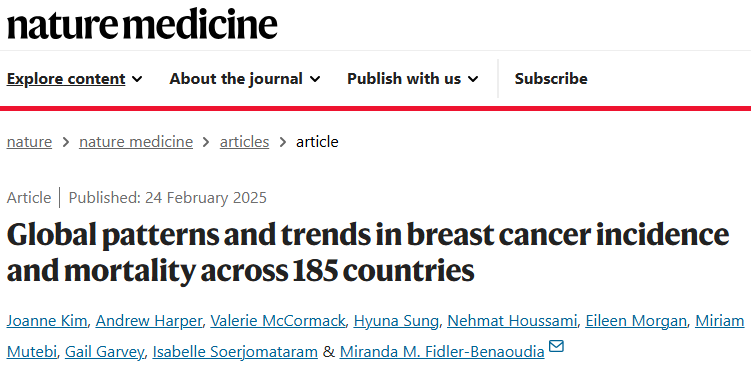Screen dimensions: 751x371
Task: Click the Subscribe link
Action: [x=551, y=79]
